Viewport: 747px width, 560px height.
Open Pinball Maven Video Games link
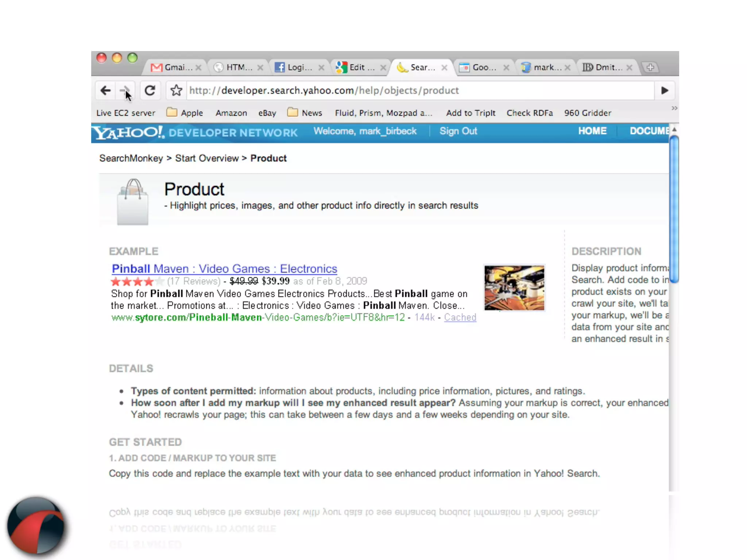click(224, 269)
